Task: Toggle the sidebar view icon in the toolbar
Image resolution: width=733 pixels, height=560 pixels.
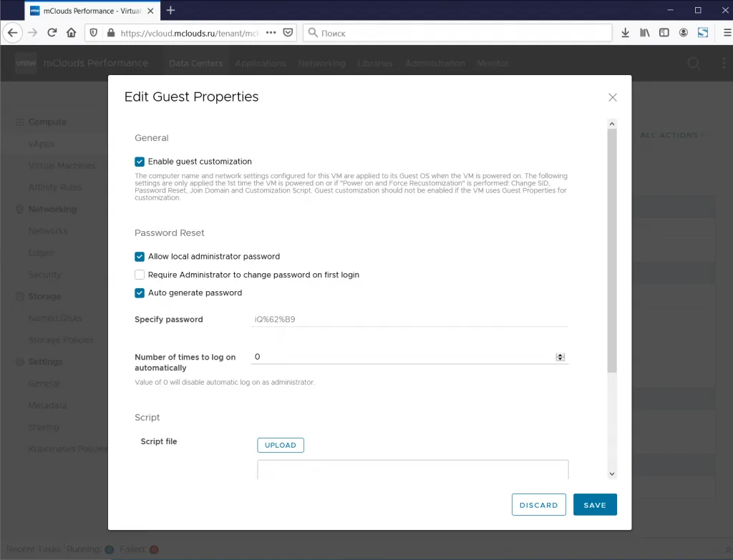Action: [x=664, y=33]
